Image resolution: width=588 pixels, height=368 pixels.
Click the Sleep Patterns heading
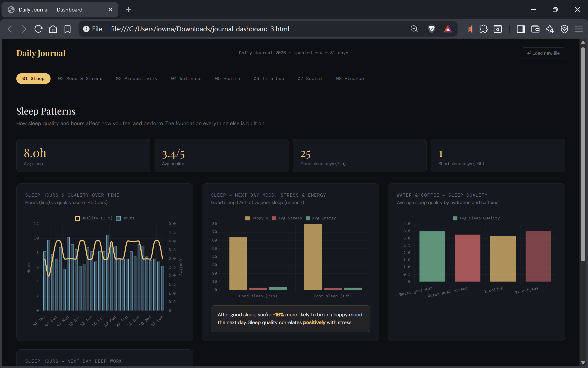coord(46,111)
